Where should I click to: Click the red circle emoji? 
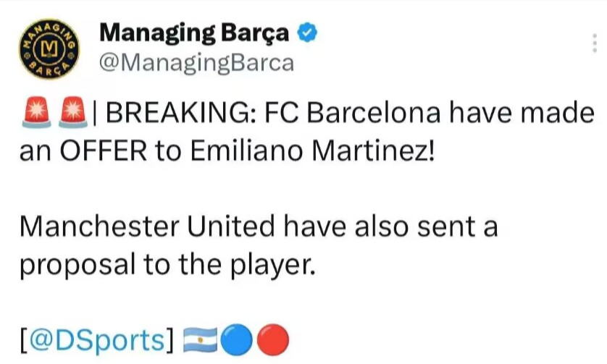click(272, 340)
